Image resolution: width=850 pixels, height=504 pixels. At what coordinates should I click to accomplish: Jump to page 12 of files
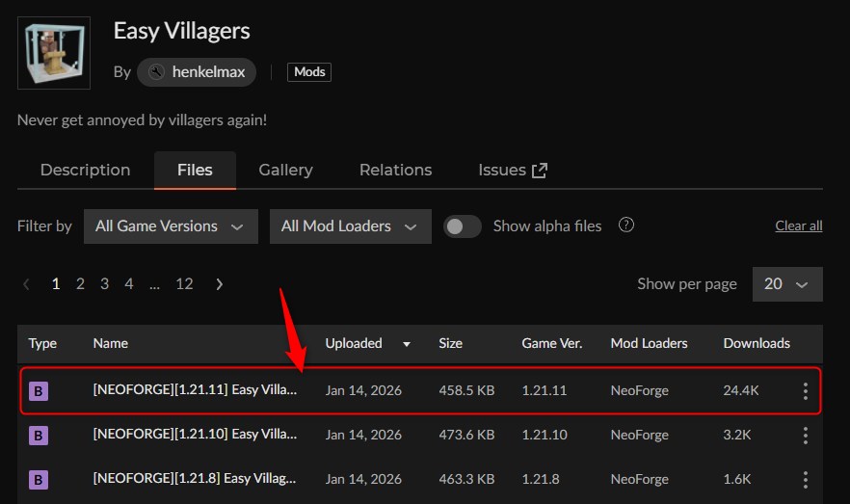pos(184,284)
